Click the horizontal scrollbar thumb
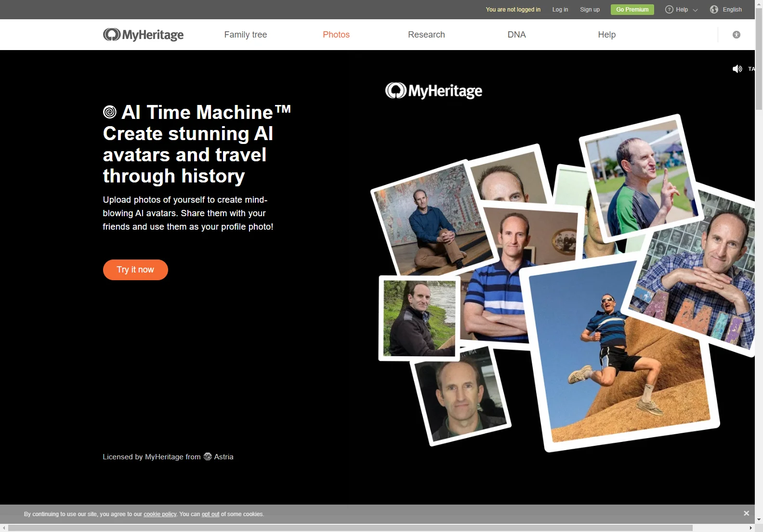763x532 pixels. [x=350, y=528]
